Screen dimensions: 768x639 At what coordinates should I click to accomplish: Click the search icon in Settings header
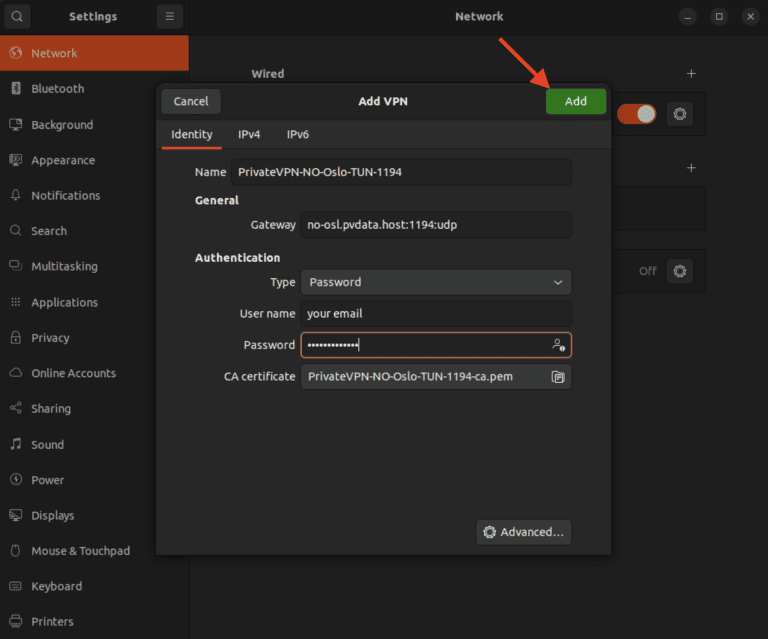(x=17, y=16)
